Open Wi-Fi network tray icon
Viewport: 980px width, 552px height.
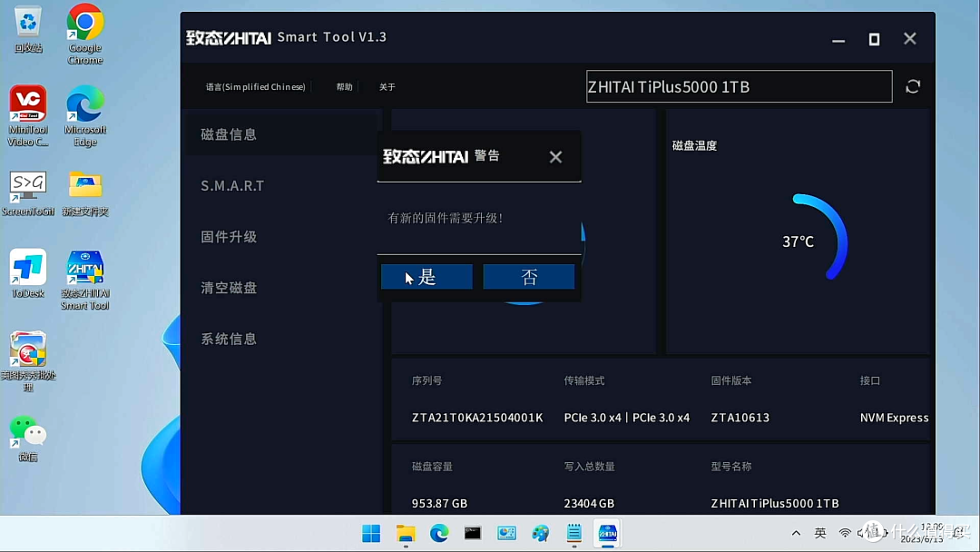point(845,533)
